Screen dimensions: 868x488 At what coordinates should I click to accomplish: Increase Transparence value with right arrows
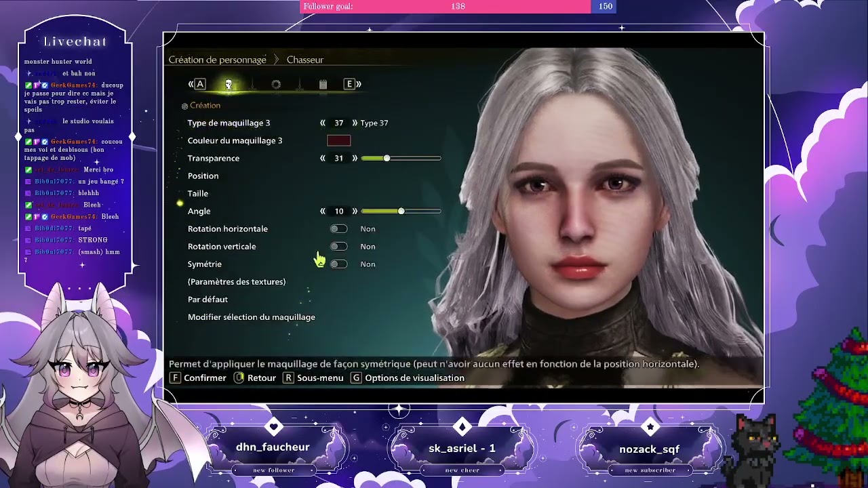point(355,158)
